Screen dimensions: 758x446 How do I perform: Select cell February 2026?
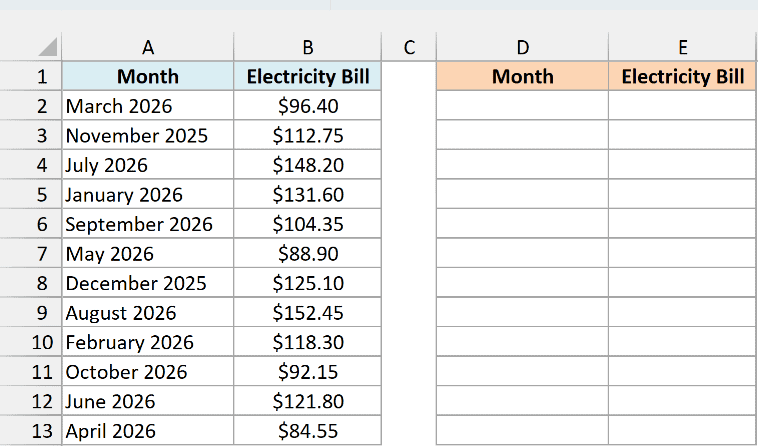click(x=148, y=342)
